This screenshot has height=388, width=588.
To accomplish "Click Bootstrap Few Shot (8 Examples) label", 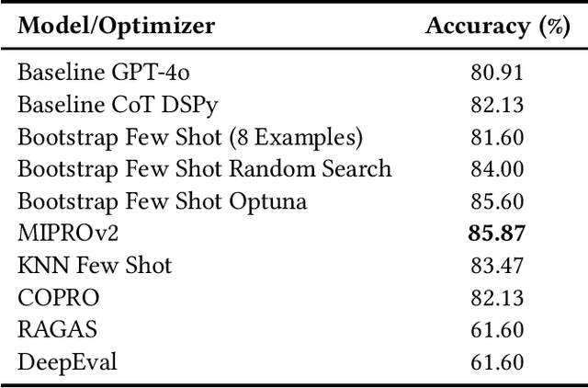I will pyautogui.click(x=190, y=137).
